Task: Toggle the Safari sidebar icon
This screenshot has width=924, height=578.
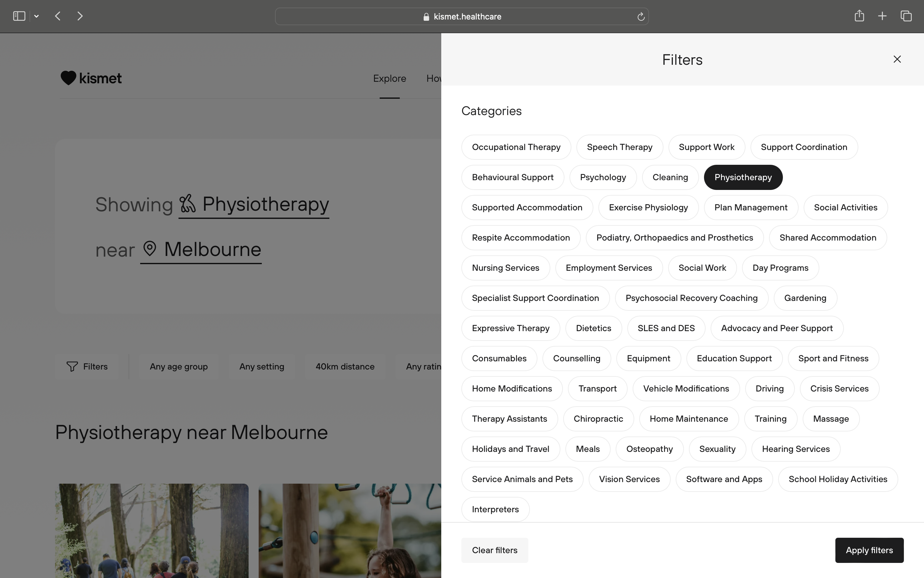Action: pyautogui.click(x=19, y=16)
